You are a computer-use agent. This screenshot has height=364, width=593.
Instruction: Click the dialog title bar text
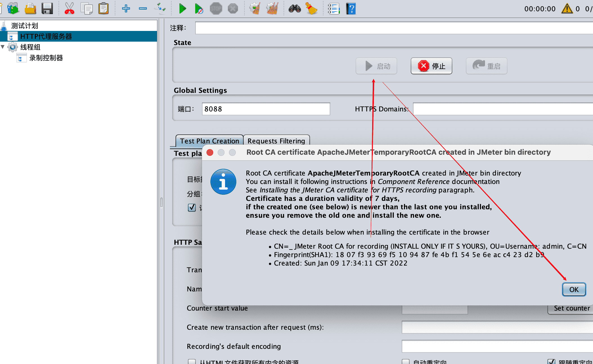(399, 152)
